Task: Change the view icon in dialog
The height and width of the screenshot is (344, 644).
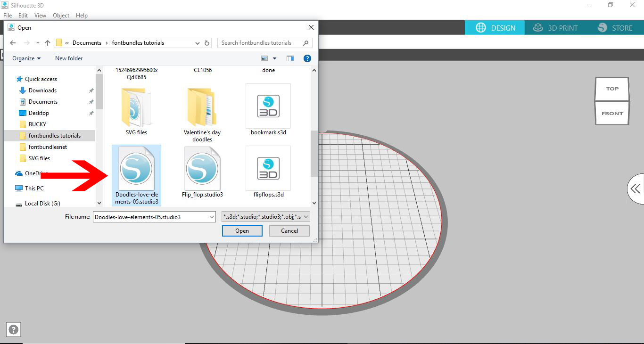Action: tap(264, 58)
